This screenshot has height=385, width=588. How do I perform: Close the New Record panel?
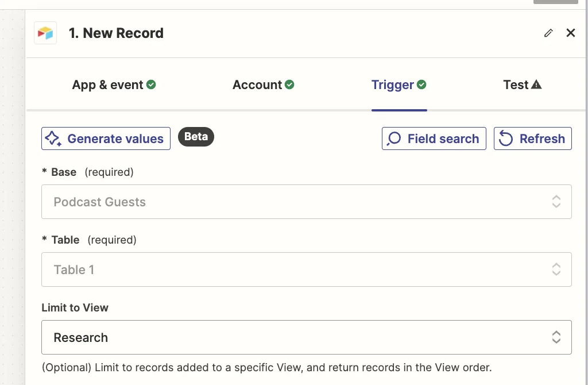tap(570, 33)
